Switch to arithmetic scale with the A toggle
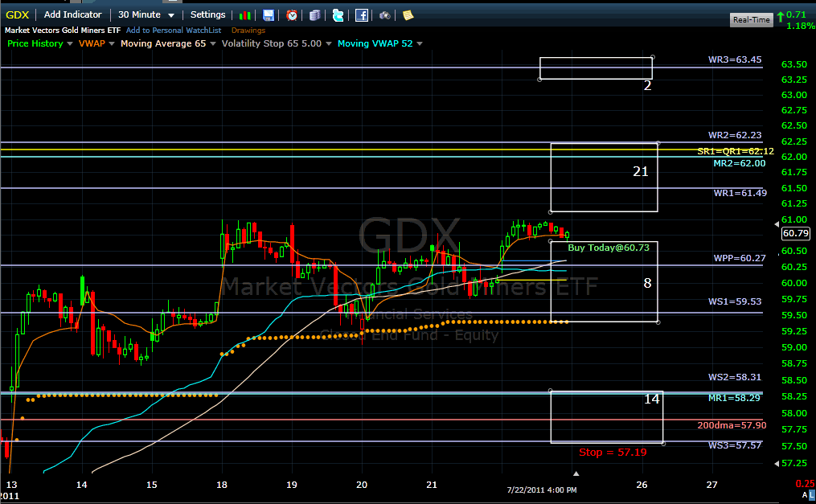Screen dimensions: 816x504 805,494
